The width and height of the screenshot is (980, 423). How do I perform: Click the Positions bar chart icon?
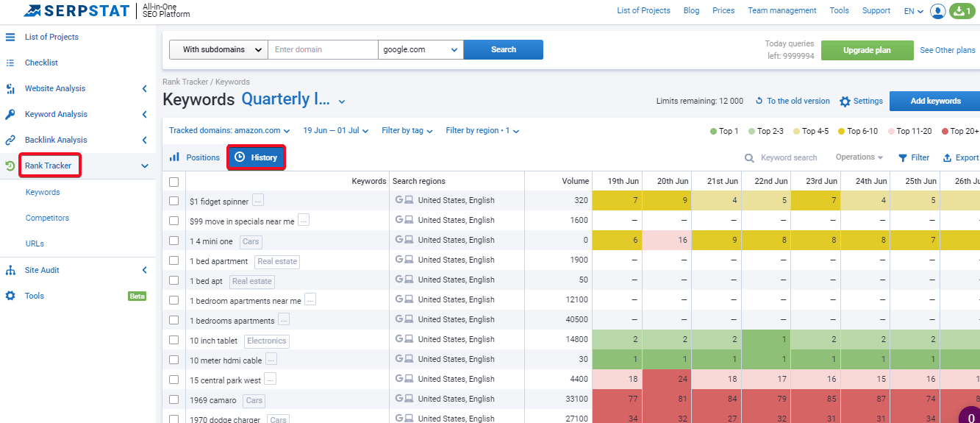coord(175,157)
